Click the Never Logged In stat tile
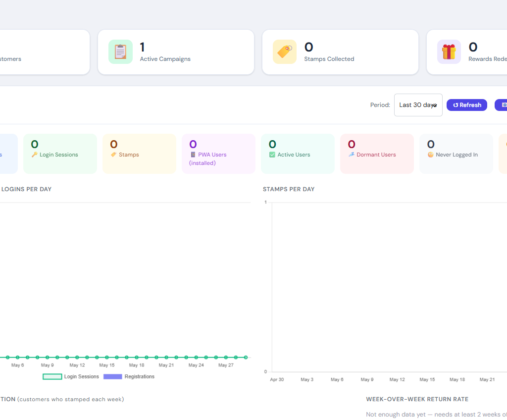The width and height of the screenshot is (507, 420). click(x=456, y=154)
